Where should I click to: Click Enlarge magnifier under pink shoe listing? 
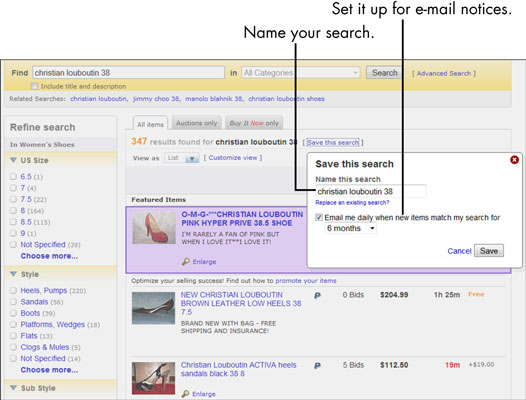point(186,262)
